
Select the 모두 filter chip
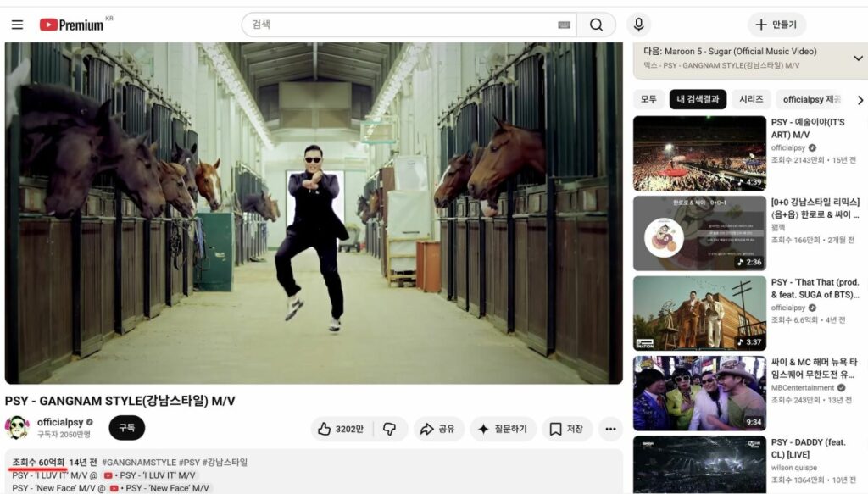click(648, 100)
